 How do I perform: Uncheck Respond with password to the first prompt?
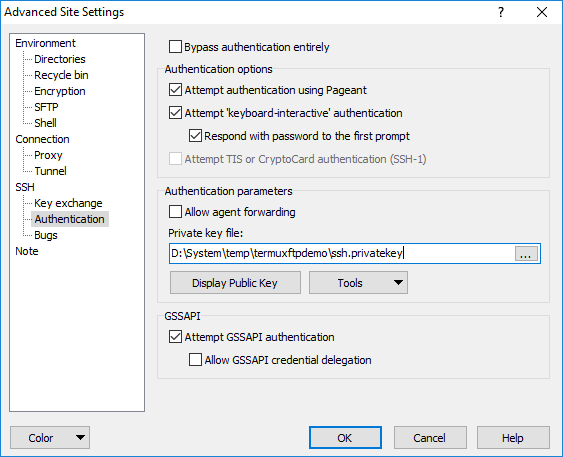[x=195, y=136]
